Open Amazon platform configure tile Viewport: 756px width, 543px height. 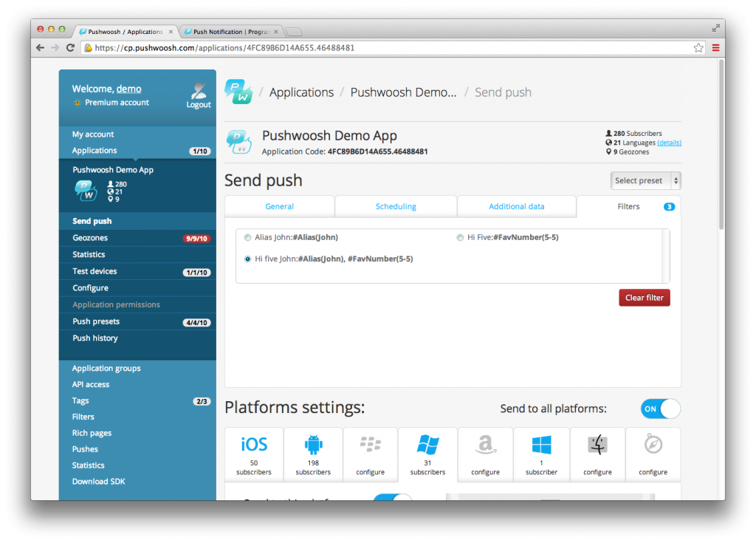point(485,454)
